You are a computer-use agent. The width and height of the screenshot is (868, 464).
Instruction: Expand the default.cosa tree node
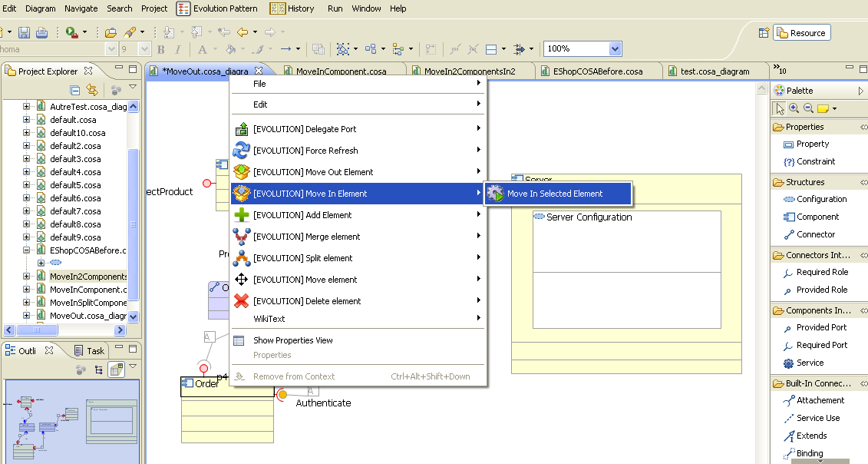pos(27,120)
